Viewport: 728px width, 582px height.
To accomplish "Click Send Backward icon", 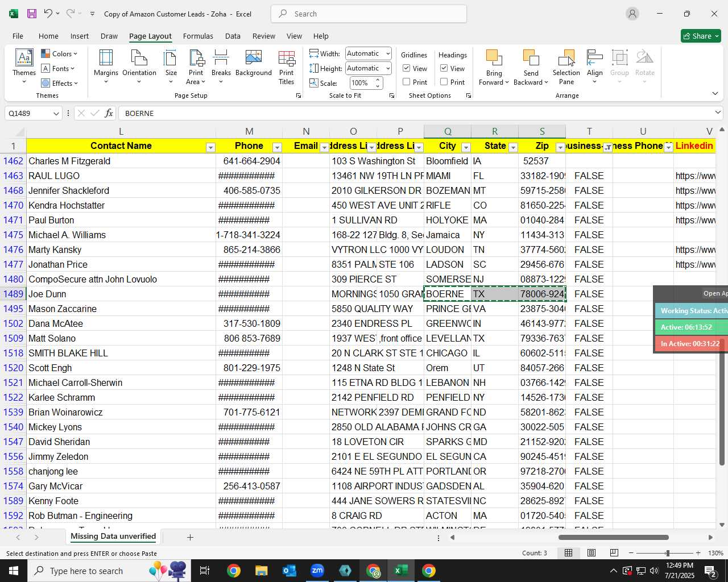I will (531, 58).
